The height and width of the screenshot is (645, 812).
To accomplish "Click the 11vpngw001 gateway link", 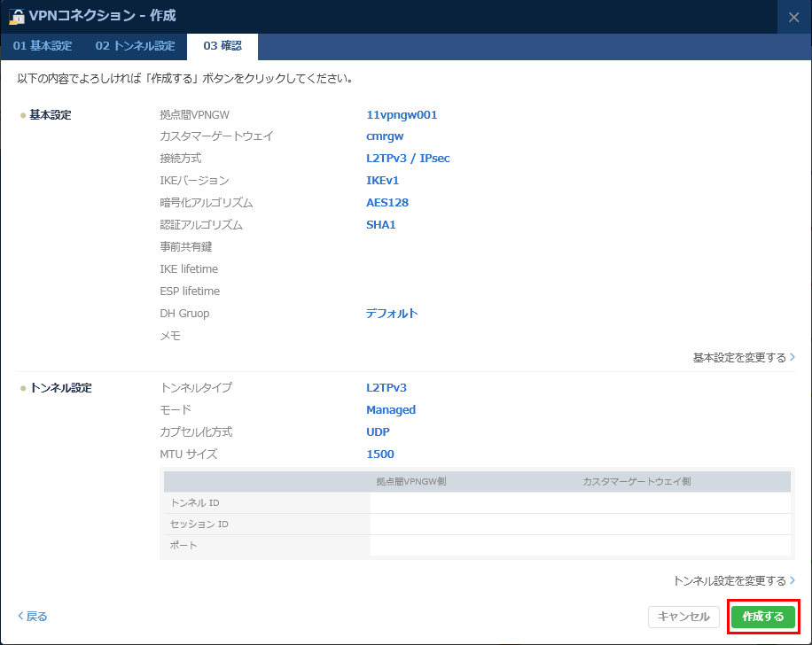I will pos(401,113).
